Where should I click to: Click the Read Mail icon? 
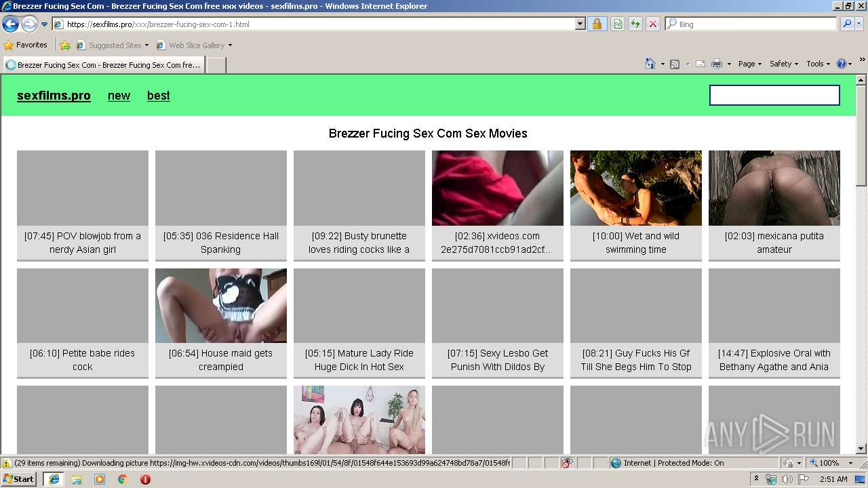click(701, 64)
